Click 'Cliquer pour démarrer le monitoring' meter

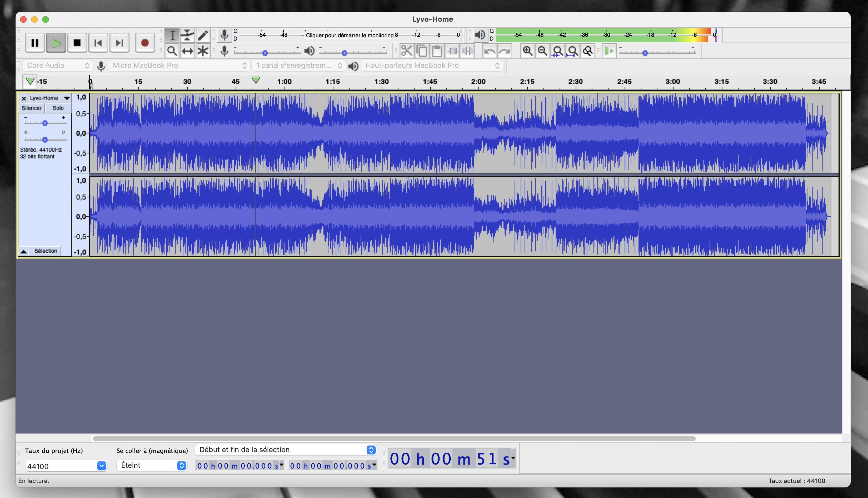tap(349, 35)
